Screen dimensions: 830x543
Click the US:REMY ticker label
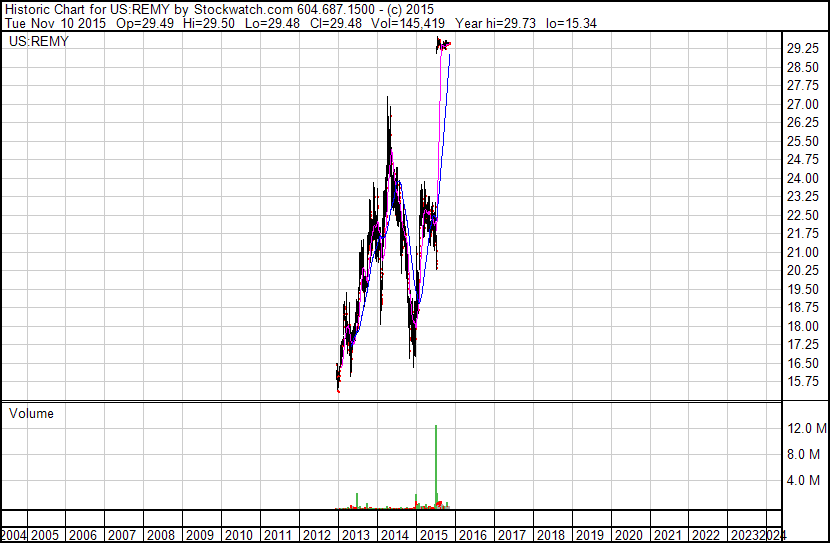point(39,41)
